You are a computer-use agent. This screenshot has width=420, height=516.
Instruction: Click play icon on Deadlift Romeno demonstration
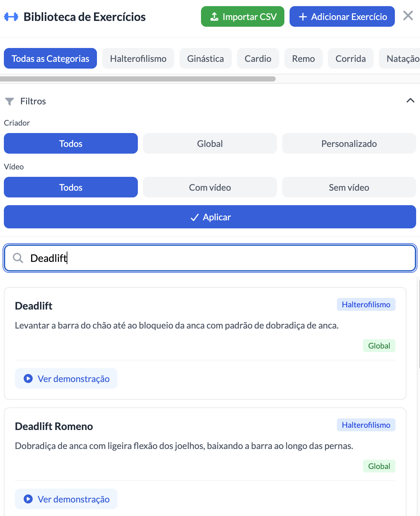28,499
